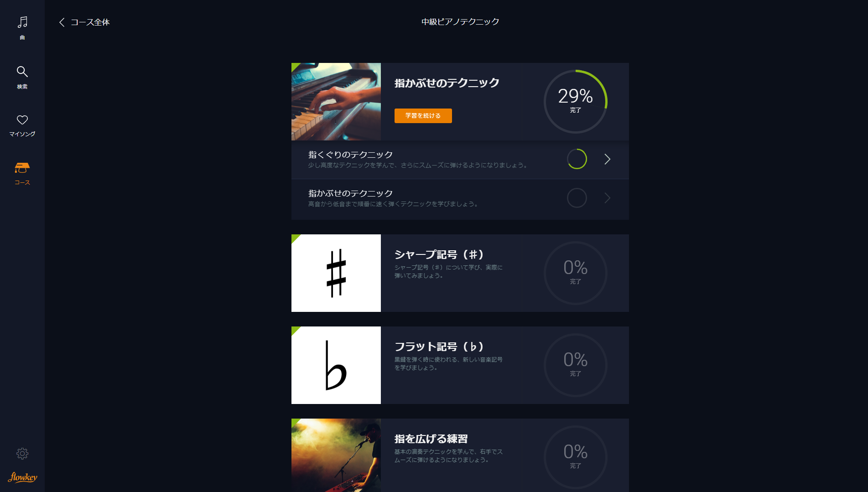Expand 指くぐりのテクニック lesson chevron
This screenshot has width=868, height=492.
[x=607, y=159]
